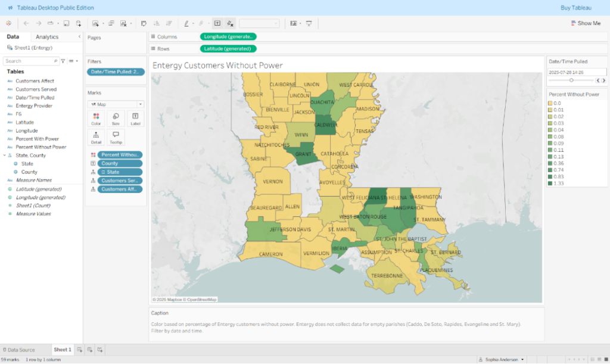Click the swap rows and columns icon
This screenshot has height=364, width=610.
pos(144,23)
